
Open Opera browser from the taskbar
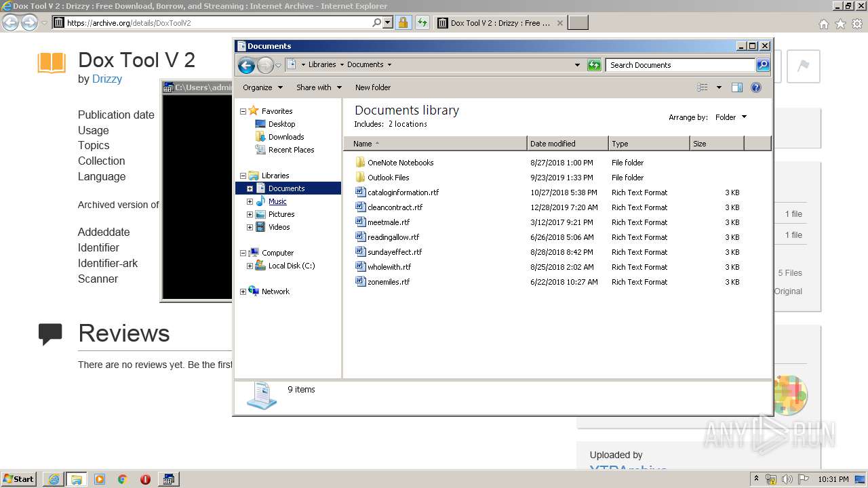(145, 479)
